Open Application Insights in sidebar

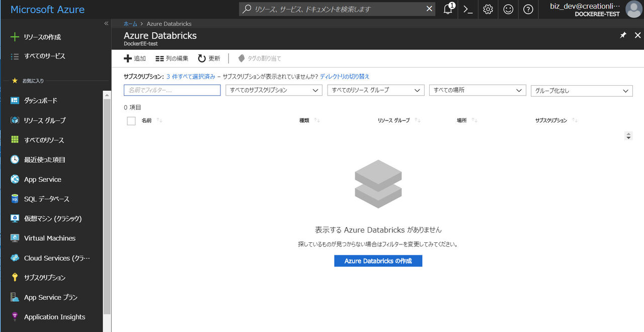click(55, 317)
